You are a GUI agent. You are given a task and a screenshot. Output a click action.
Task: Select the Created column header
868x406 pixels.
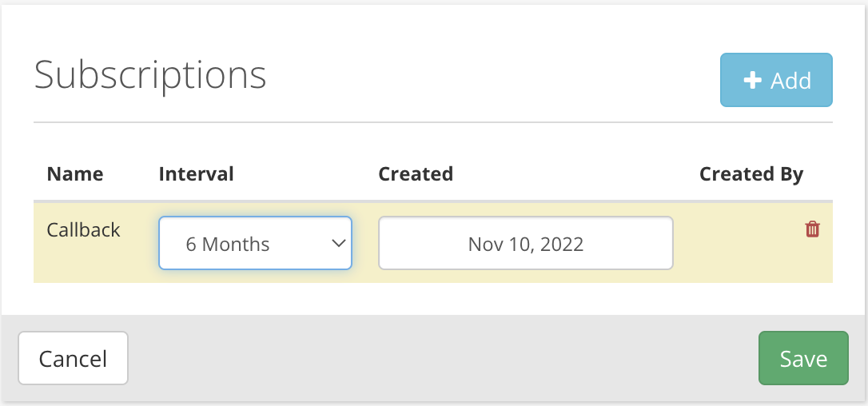coord(416,174)
